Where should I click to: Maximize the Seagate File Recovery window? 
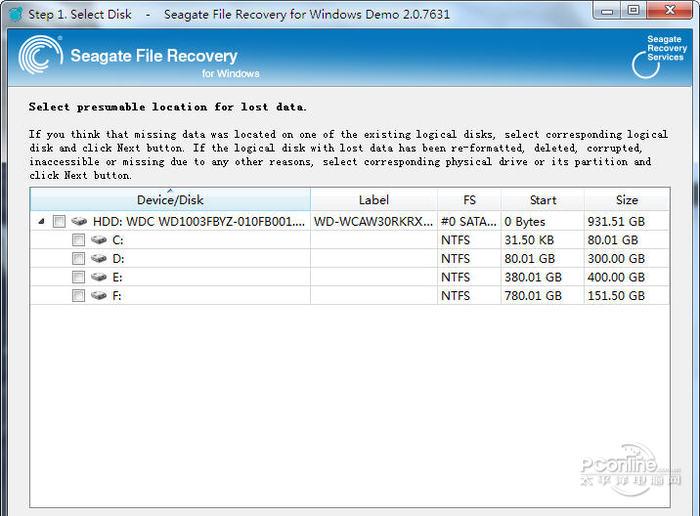(x=633, y=10)
